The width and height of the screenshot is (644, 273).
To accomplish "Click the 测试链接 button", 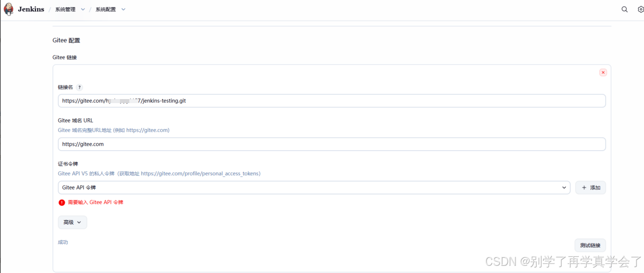I will click(x=590, y=245).
